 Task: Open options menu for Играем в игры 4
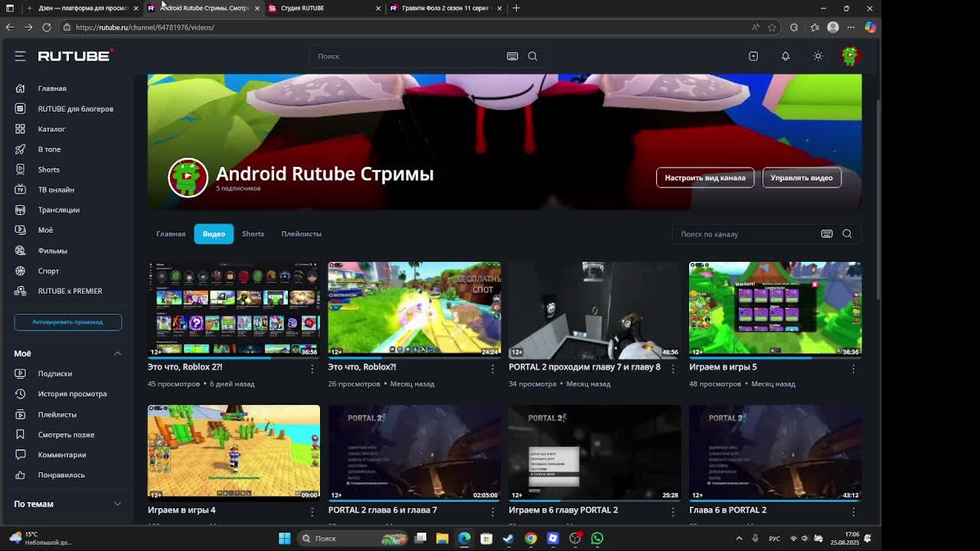click(x=312, y=511)
